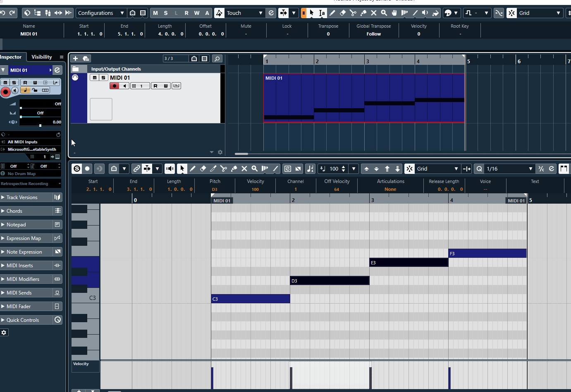Select the Line tool in project toolbar
This screenshot has width=571, height=392.
pyautogui.click(x=415, y=13)
